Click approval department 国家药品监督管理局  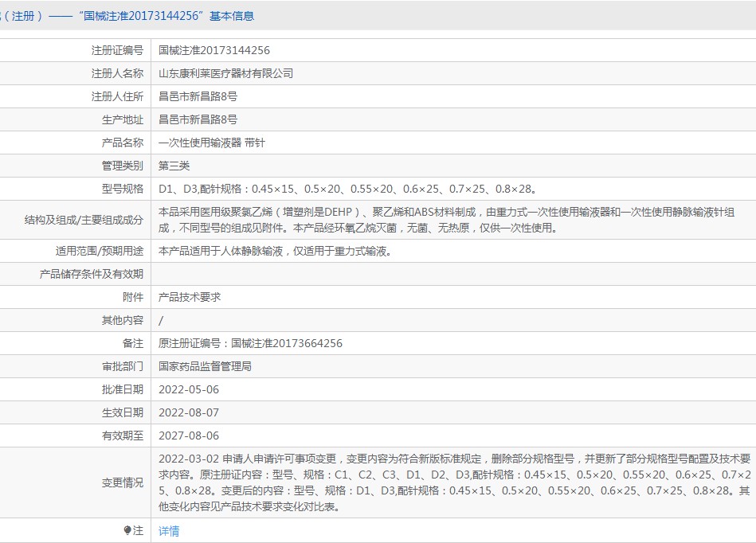pos(205,367)
